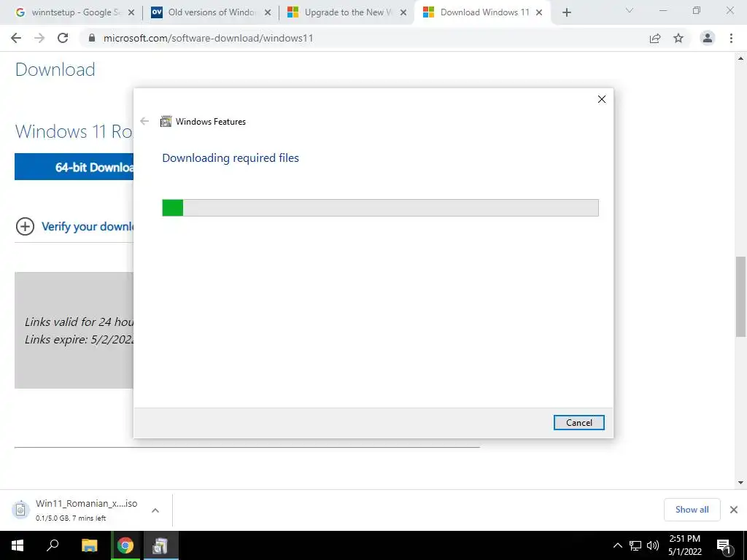
Task: Switch to the Upgrade to the New Windows tab
Action: (347, 12)
